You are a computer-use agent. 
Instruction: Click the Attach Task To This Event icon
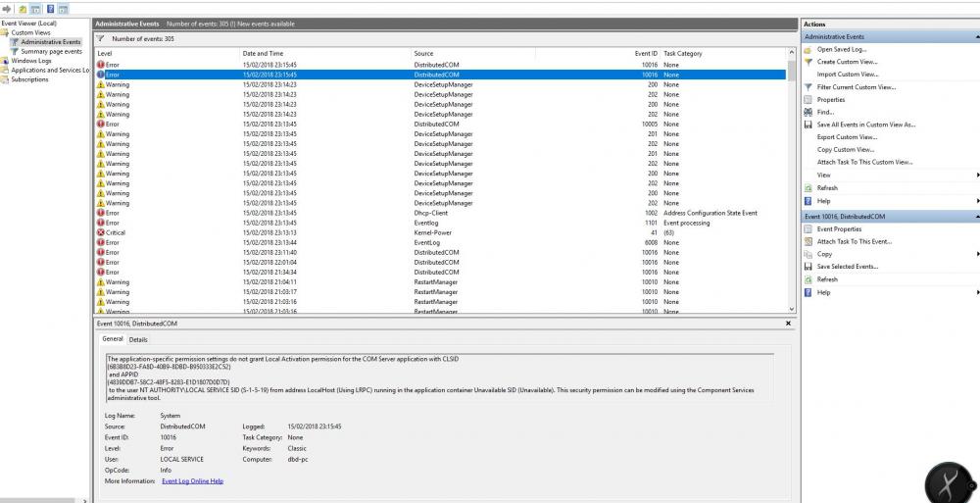pos(808,241)
